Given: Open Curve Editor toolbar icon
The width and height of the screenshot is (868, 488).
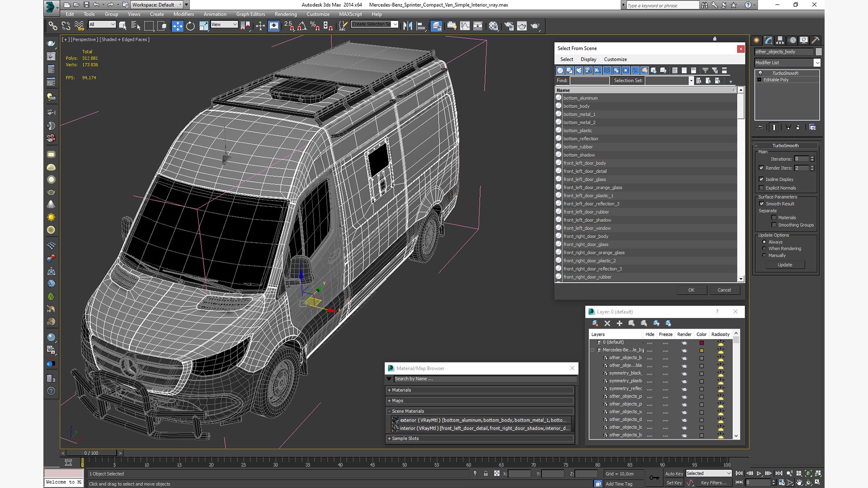Looking at the screenshot, I should point(465,26).
